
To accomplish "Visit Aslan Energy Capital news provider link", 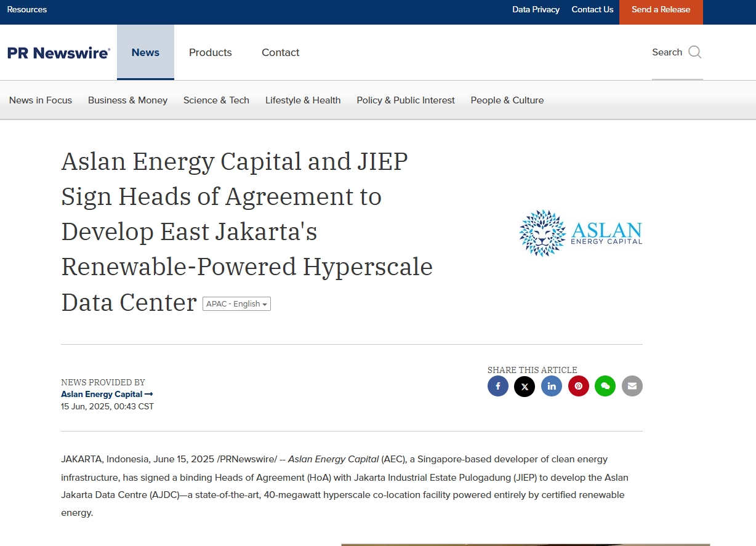I will [107, 394].
